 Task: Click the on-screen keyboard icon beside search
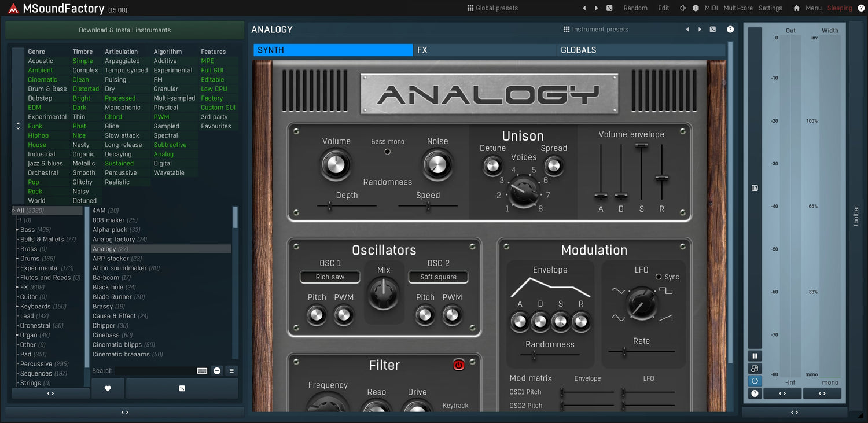click(x=202, y=371)
